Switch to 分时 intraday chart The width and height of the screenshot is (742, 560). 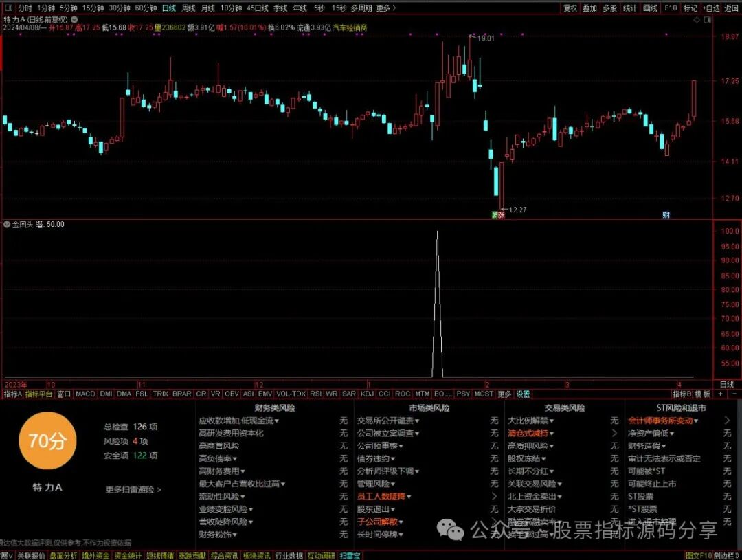click(x=25, y=8)
